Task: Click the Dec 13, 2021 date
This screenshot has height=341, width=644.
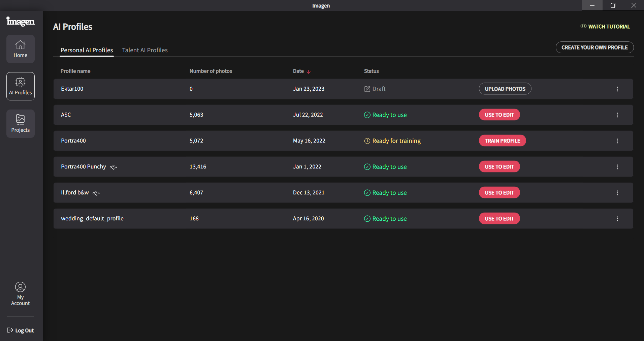Action: pyautogui.click(x=309, y=192)
